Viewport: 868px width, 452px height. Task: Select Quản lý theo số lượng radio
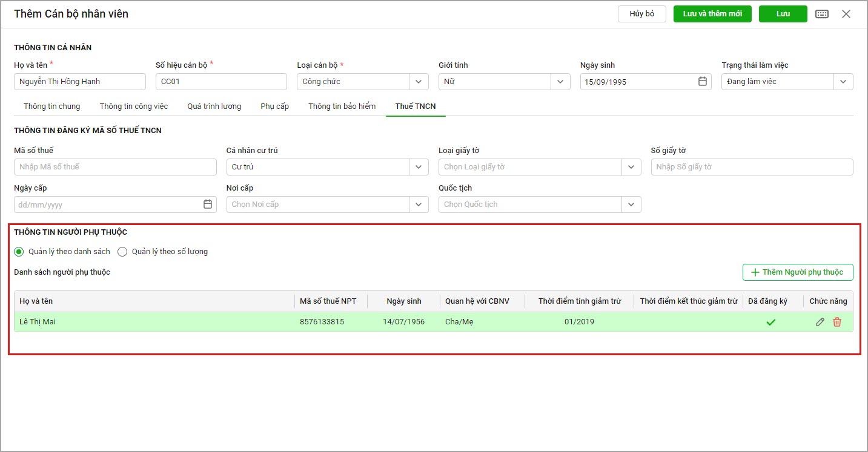(122, 252)
